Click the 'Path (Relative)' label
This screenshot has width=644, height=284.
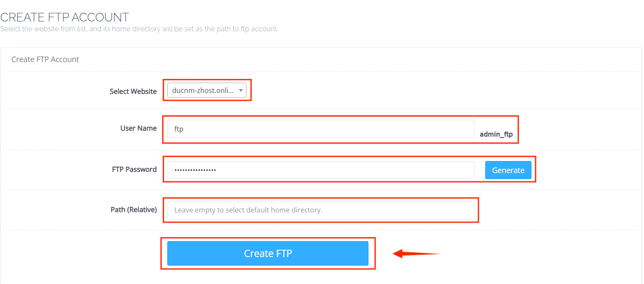134,209
